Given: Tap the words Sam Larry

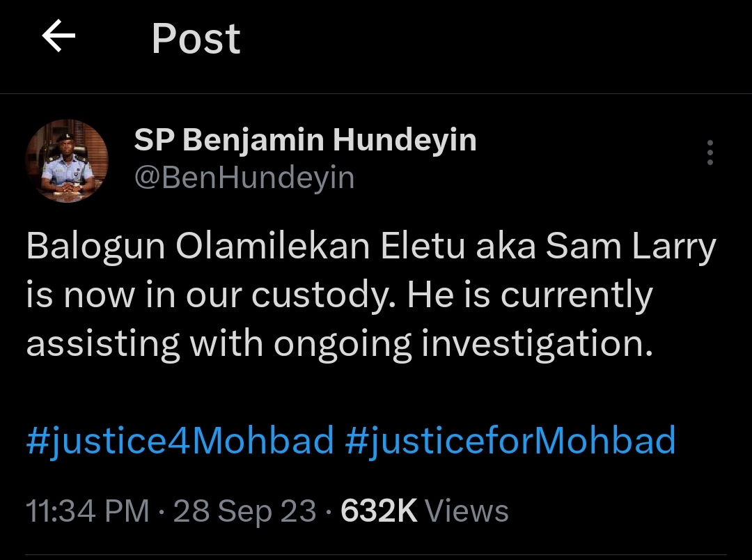Looking at the screenshot, I should (632, 247).
